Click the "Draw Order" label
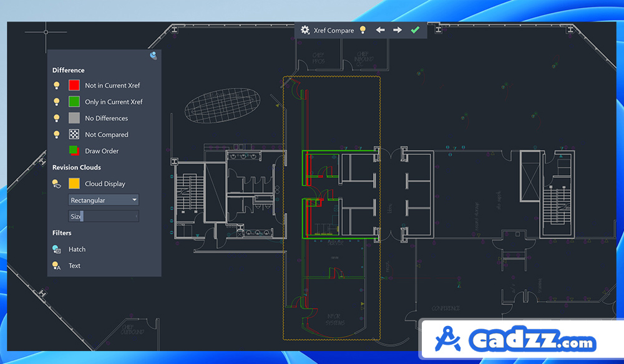The image size is (624, 364). 102,151
